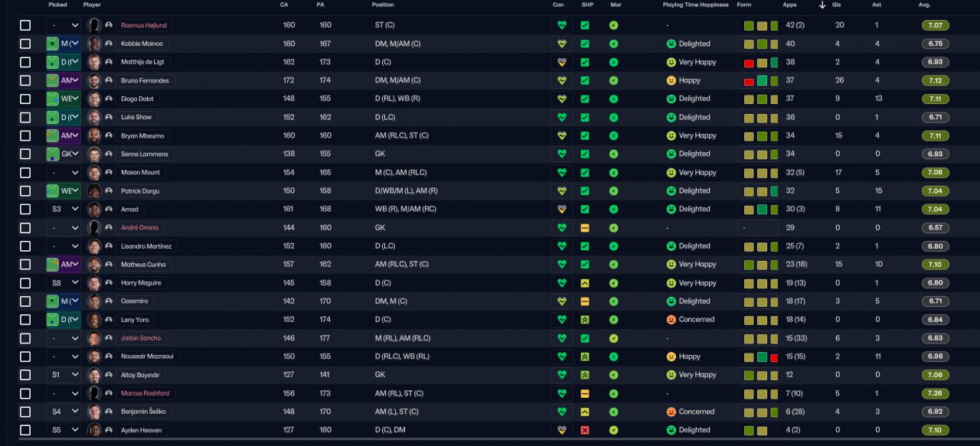Click Benjamin Šeško's concerned face icon
The height and width of the screenshot is (446, 980).
pyautogui.click(x=671, y=412)
